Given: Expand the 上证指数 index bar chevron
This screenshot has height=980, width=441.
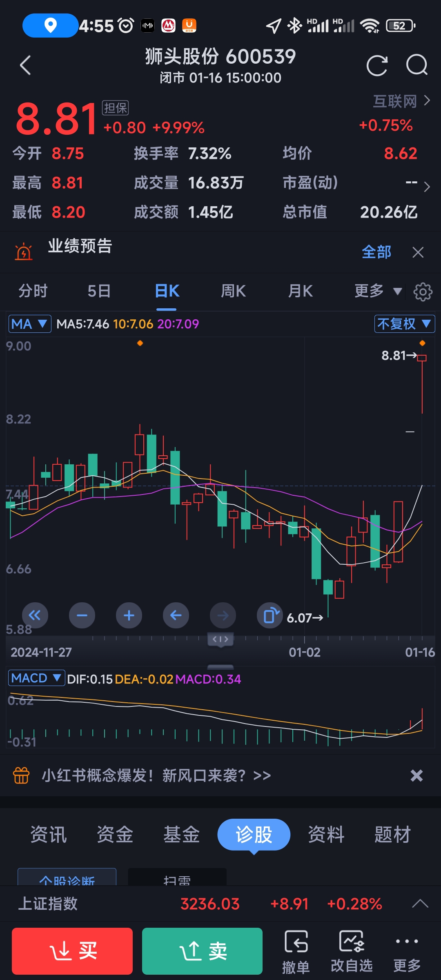Looking at the screenshot, I should [420, 904].
